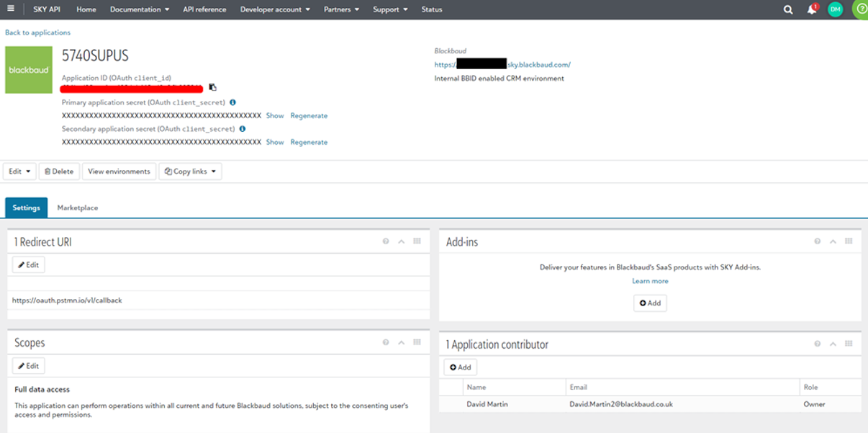Image resolution: width=868 pixels, height=433 pixels.
Task: Open help for Redirect URI tile
Action: pyautogui.click(x=386, y=241)
